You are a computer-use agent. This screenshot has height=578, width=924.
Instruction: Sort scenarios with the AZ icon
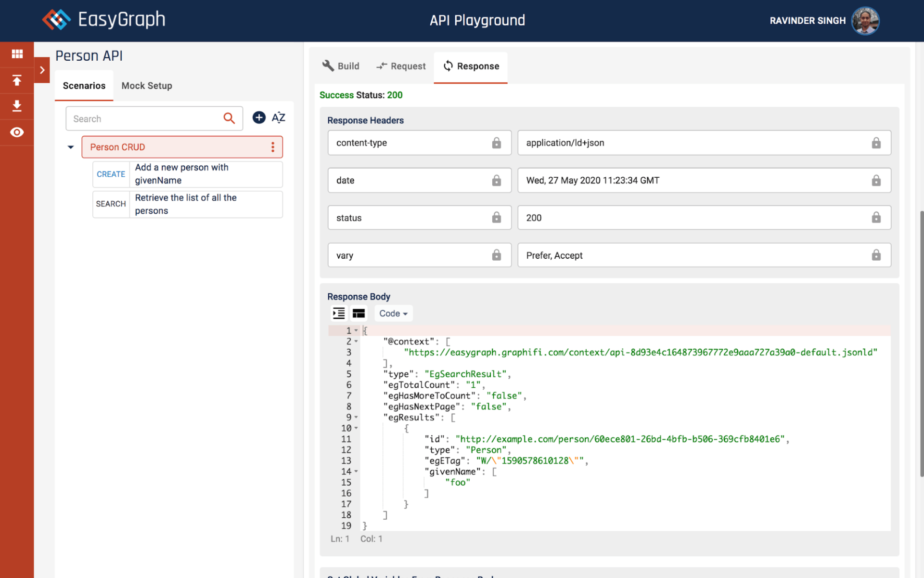[x=279, y=118]
